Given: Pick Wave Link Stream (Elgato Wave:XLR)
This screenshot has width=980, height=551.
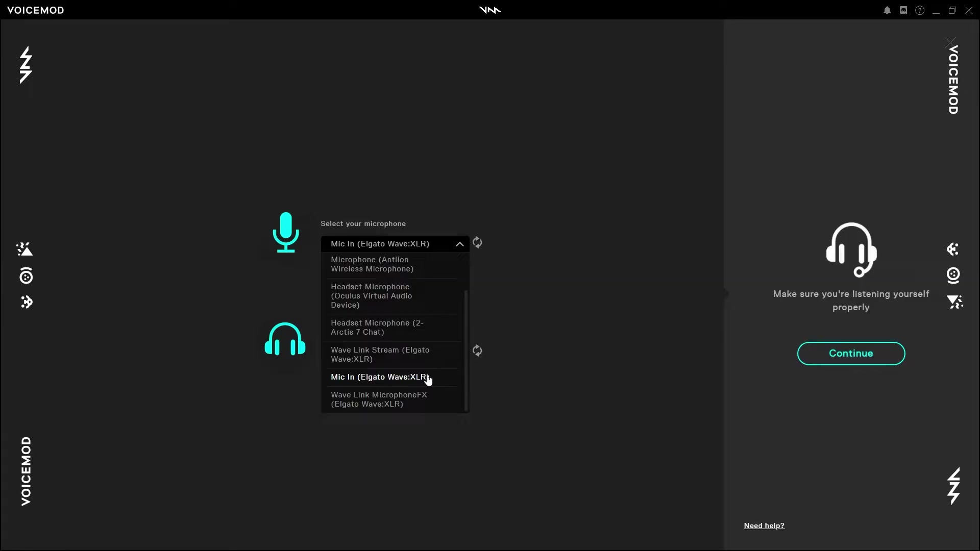Looking at the screenshot, I should (x=380, y=355).
